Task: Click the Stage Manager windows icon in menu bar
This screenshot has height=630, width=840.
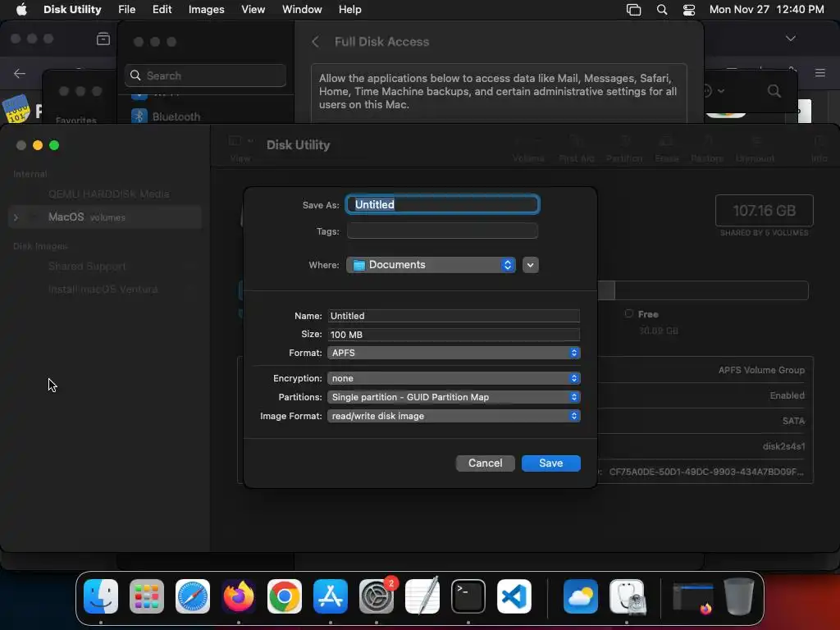Action: (x=634, y=10)
